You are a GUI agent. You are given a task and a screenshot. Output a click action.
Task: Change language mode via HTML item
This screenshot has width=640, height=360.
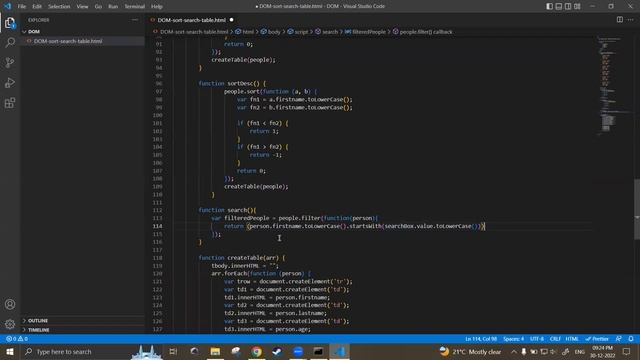point(572,339)
